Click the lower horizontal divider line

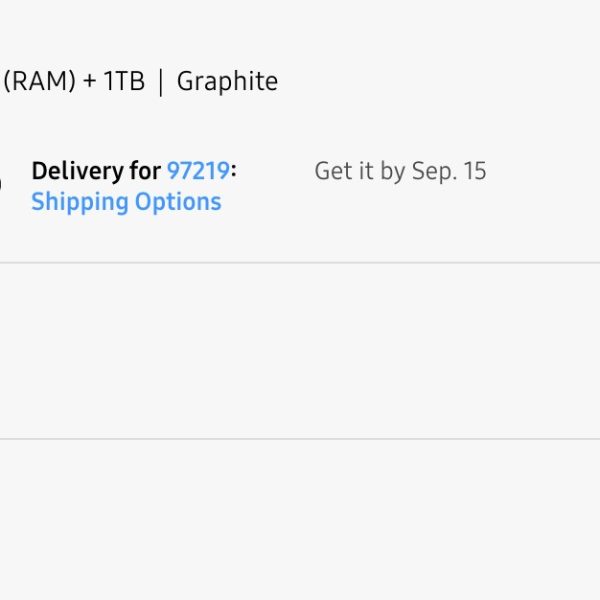click(300, 438)
